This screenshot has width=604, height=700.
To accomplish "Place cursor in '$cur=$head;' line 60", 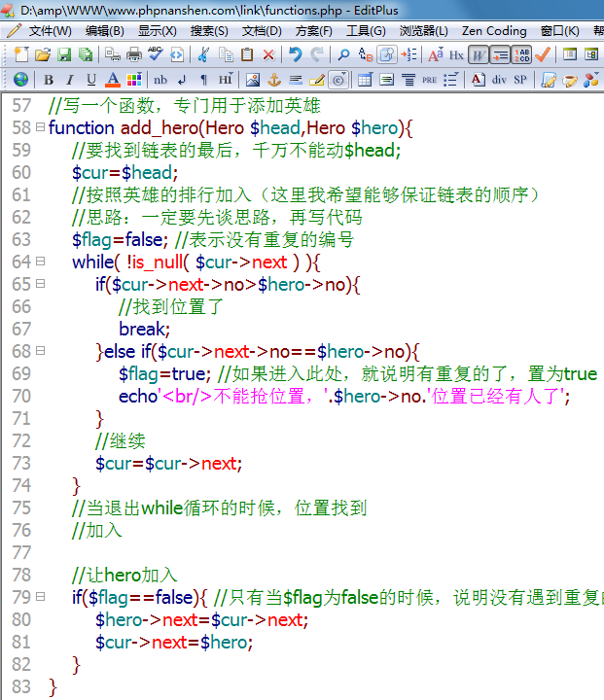I will [x=125, y=173].
